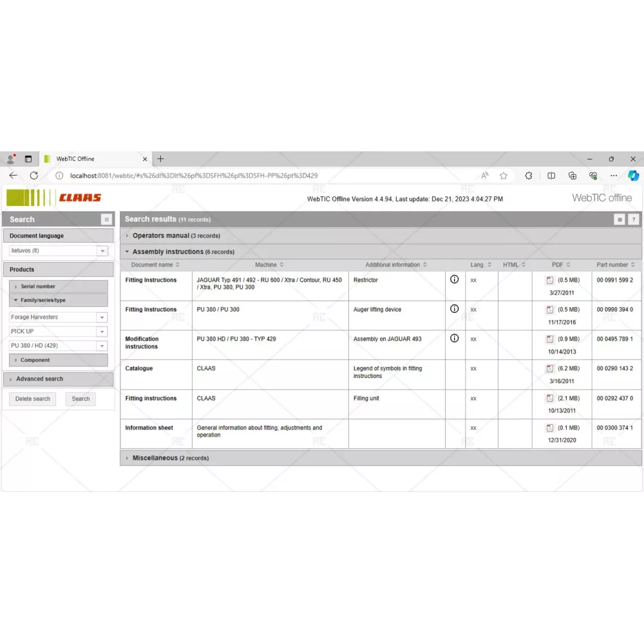Open the 6.2 MB Catalogue PDF
This screenshot has height=644, width=644.
click(x=550, y=369)
